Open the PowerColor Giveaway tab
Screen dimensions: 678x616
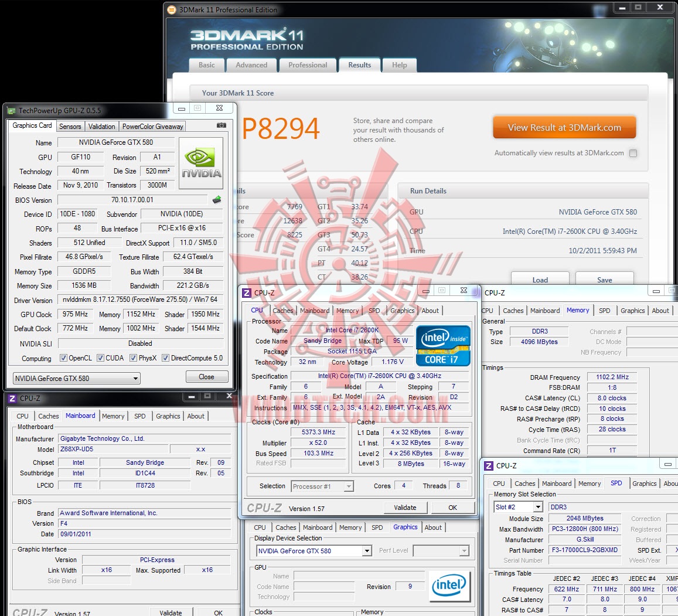click(152, 127)
